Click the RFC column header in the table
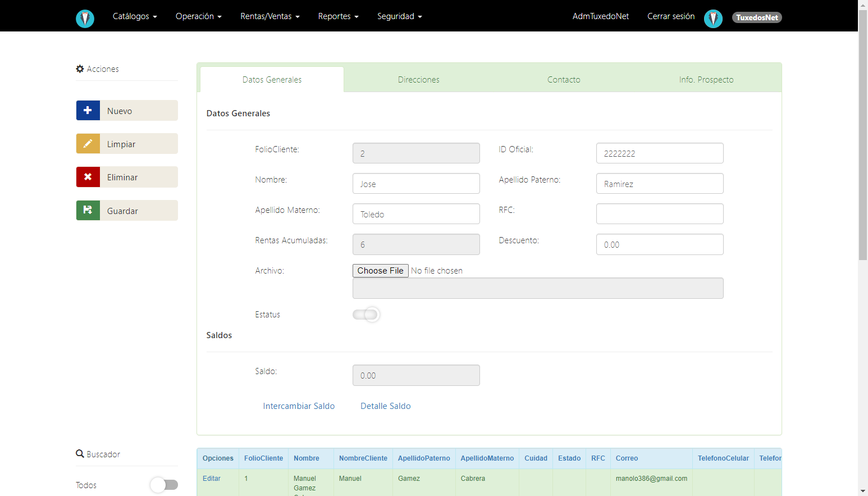 [x=598, y=458]
